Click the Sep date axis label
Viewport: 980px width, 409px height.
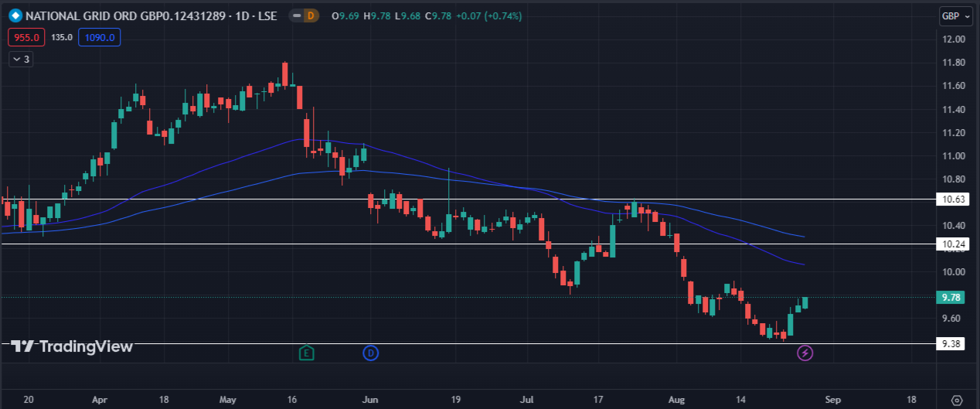point(832,400)
